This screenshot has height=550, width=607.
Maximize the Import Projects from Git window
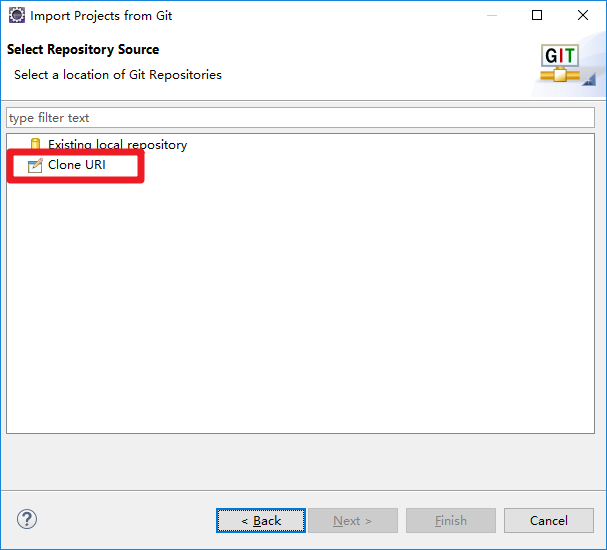[537, 15]
